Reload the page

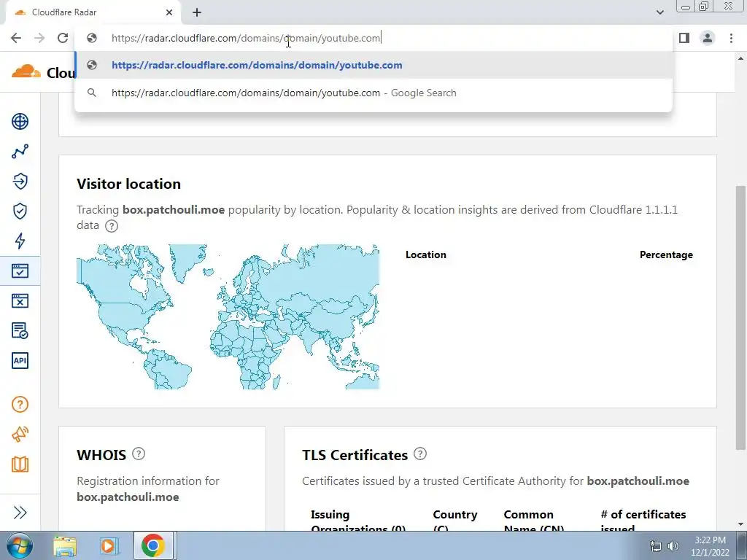pyautogui.click(x=63, y=38)
